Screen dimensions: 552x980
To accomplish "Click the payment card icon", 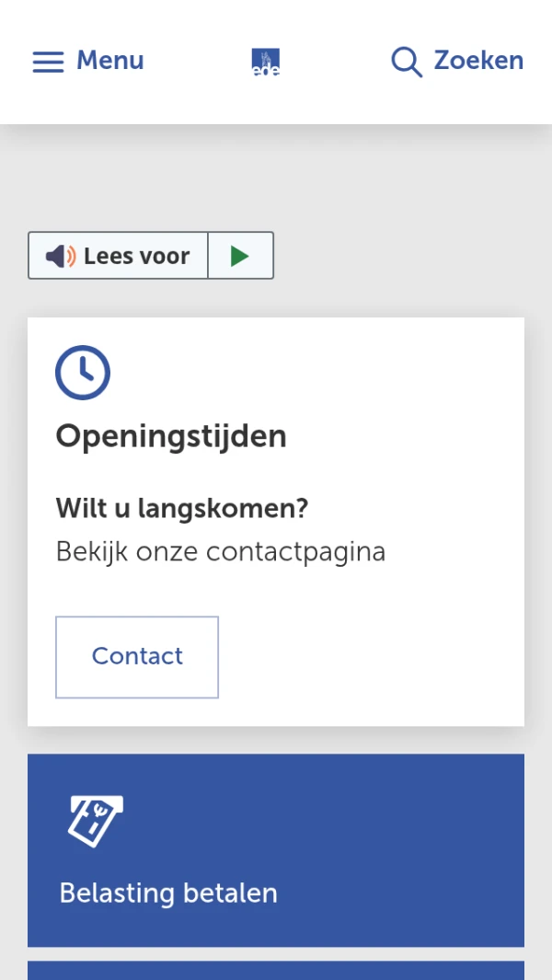I will [96, 821].
